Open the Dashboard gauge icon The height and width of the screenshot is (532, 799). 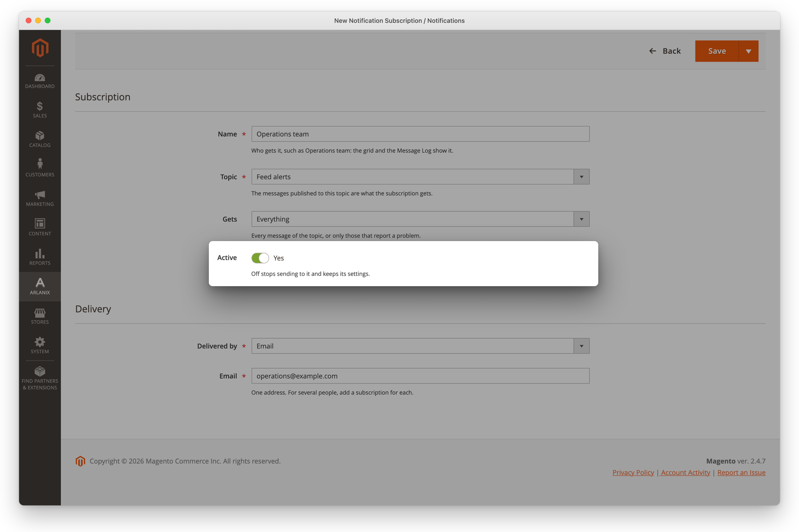pyautogui.click(x=40, y=78)
